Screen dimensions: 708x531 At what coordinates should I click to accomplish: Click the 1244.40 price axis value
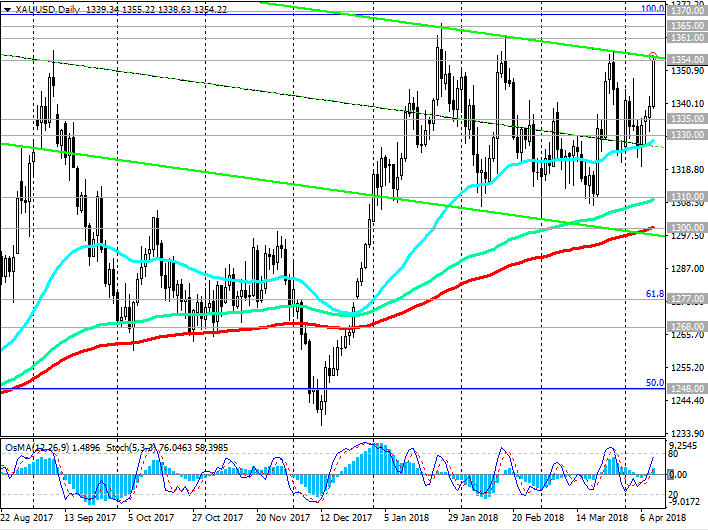688,401
